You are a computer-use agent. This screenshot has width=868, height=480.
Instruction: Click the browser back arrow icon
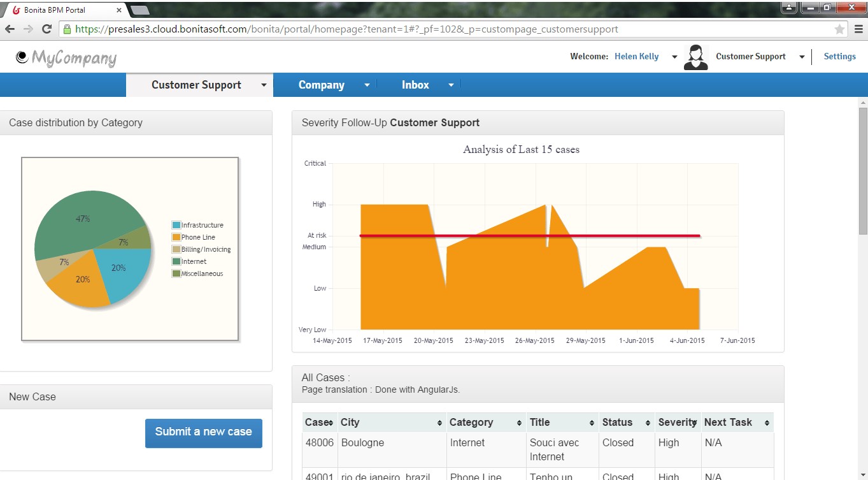pyautogui.click(x=10, y=29)
